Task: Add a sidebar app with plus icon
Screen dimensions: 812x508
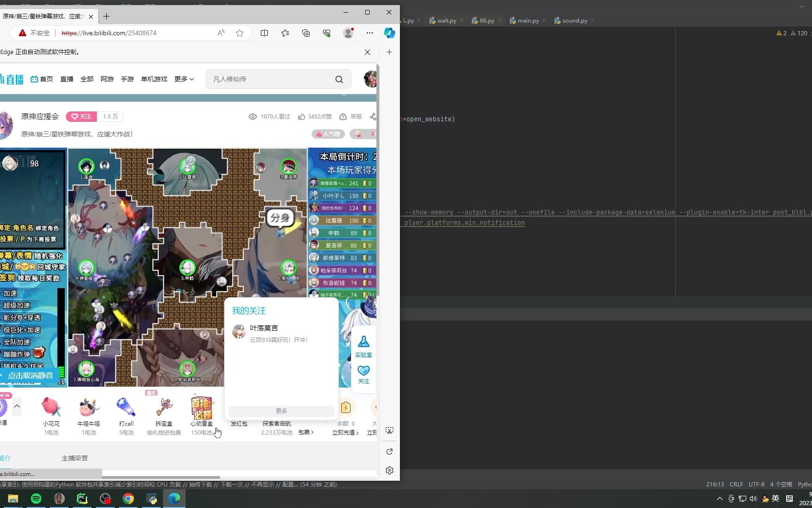Action: coord(389,52)
